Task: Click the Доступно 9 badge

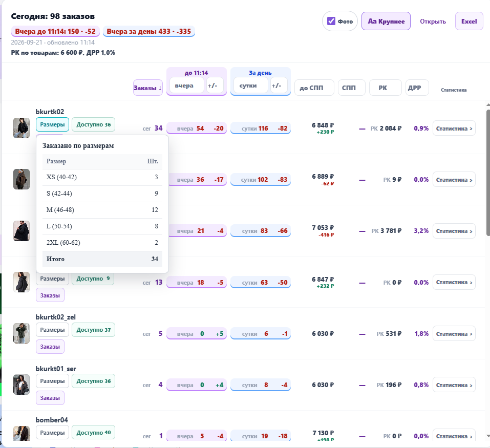Action: pyautogui.click(x=93, y=279)
